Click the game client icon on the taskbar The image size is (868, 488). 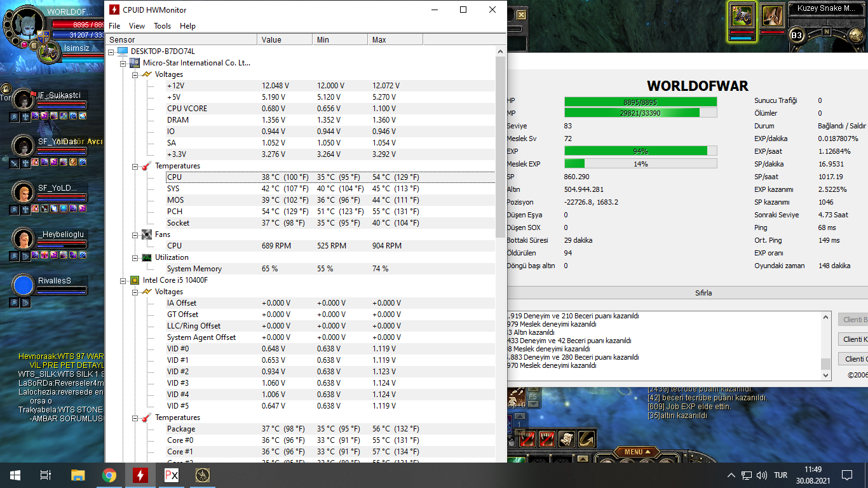click(x=203, y=475)
